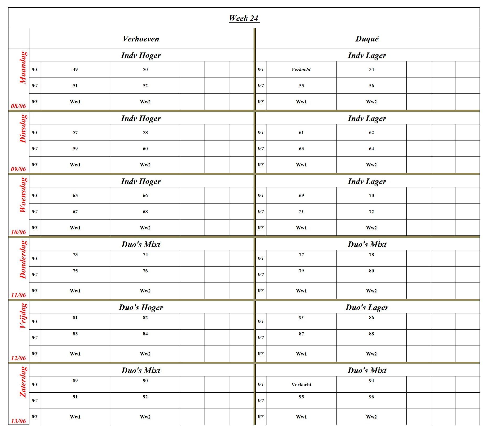Select the Verhoeven column header
504x432 pixels.
141,39
